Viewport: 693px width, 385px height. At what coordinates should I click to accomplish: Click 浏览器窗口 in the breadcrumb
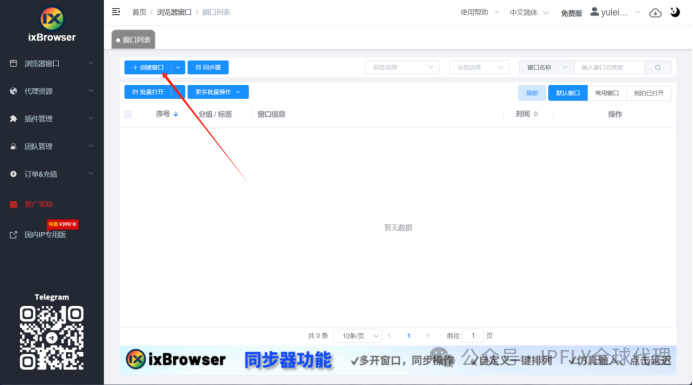174,12
